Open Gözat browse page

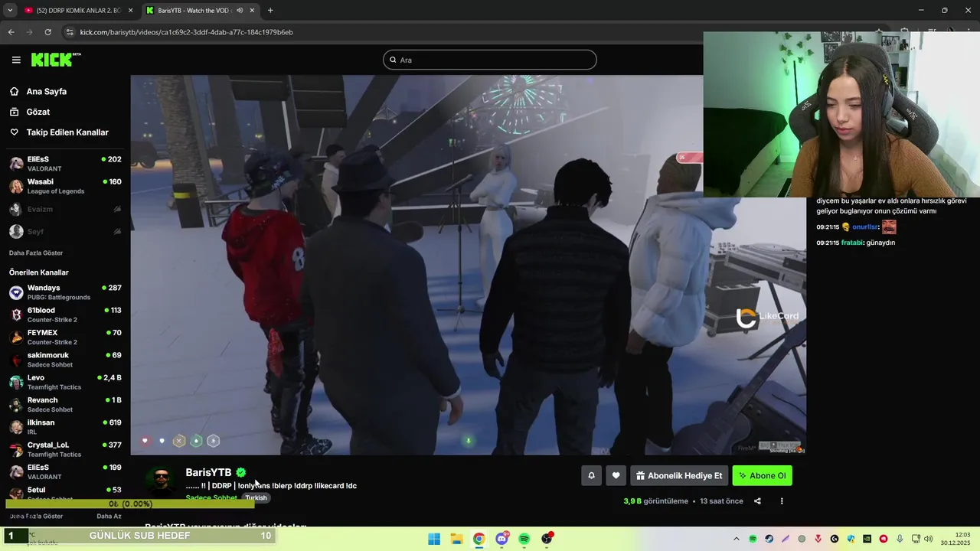tap(38, 112)
